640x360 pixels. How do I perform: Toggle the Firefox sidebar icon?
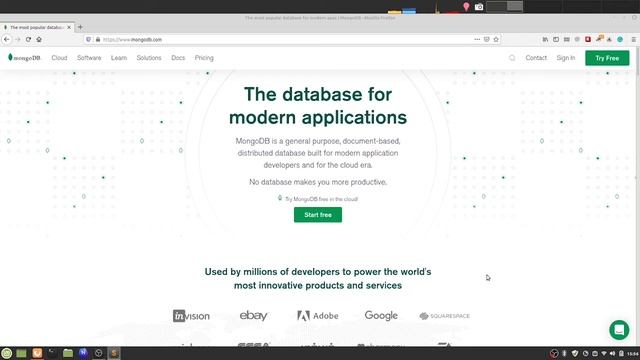(556, 39)
